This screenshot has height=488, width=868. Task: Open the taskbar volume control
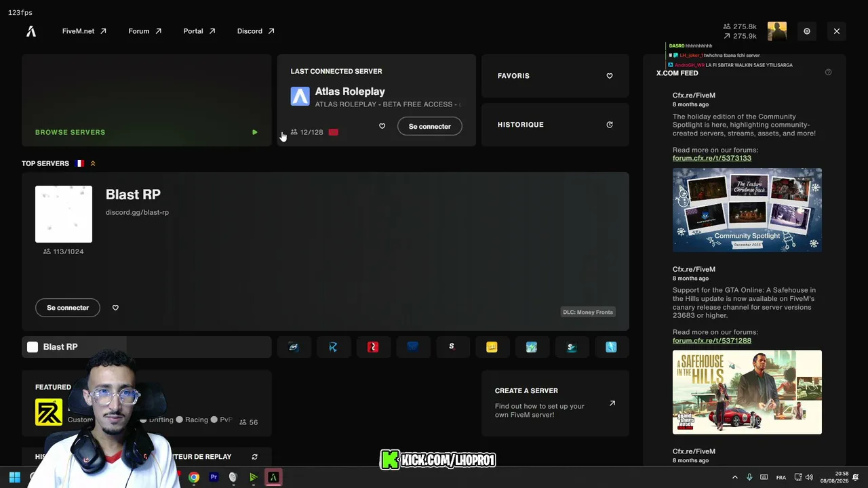coord(809,477)
